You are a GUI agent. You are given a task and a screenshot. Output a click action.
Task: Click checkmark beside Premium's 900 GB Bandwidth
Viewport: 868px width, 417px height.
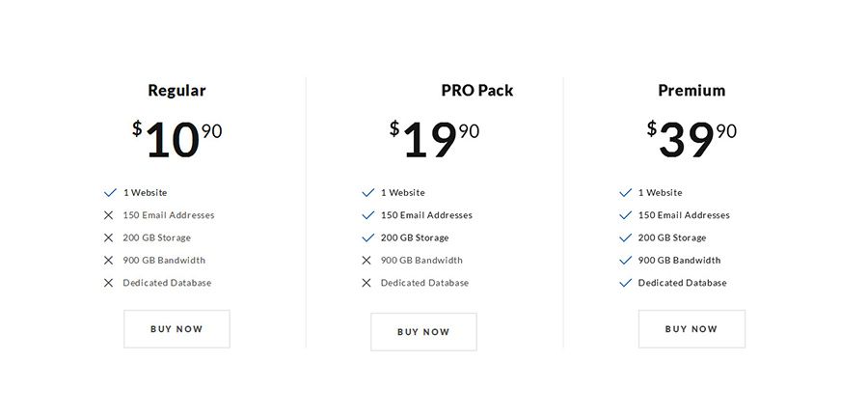click(625, 261)
